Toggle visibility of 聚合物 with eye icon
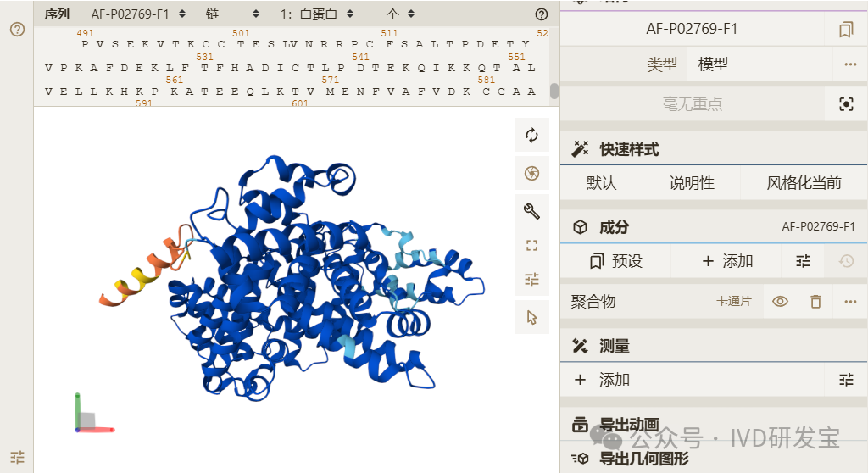The image size is (868, 473). point(781,301)
